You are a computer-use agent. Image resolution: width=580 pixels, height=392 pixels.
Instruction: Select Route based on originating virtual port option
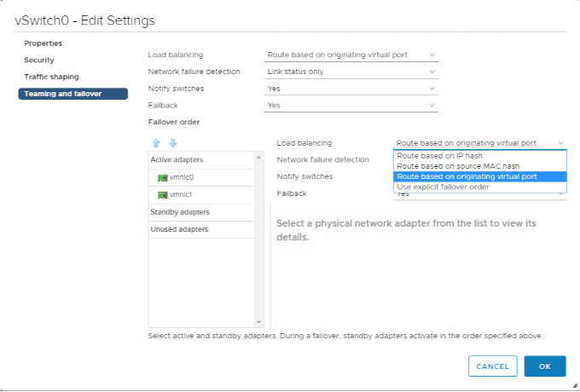pyautogui.click(x=467, y=176)
